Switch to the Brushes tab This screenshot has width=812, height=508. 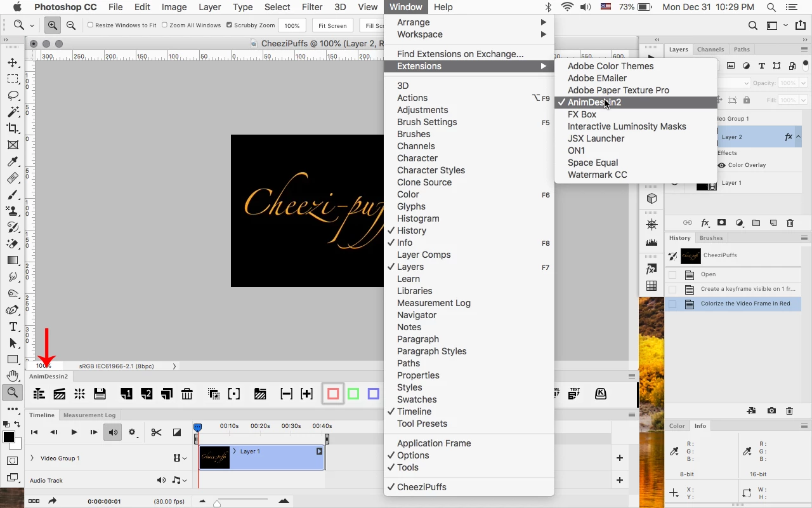[x=711, y=238]
